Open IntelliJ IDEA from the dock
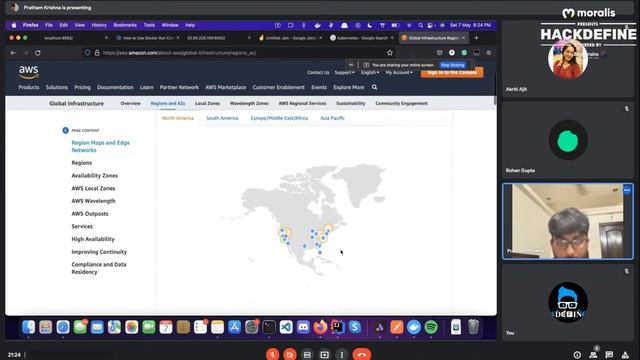Image resolution: width=640 pixels, height=360 pixels. pyautogui.click(x=338, y=327)
